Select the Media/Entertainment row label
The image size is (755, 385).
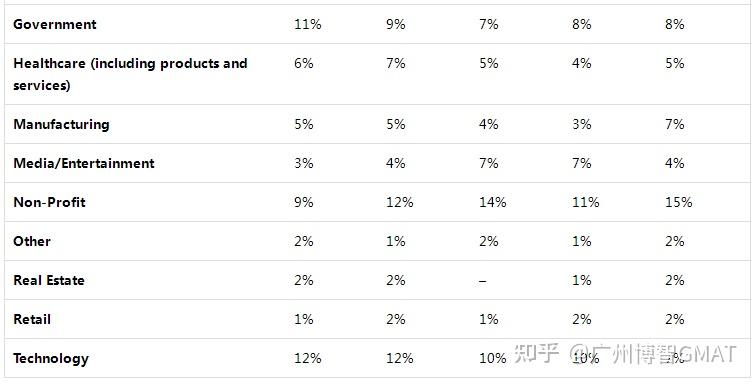tap(84, 164)
